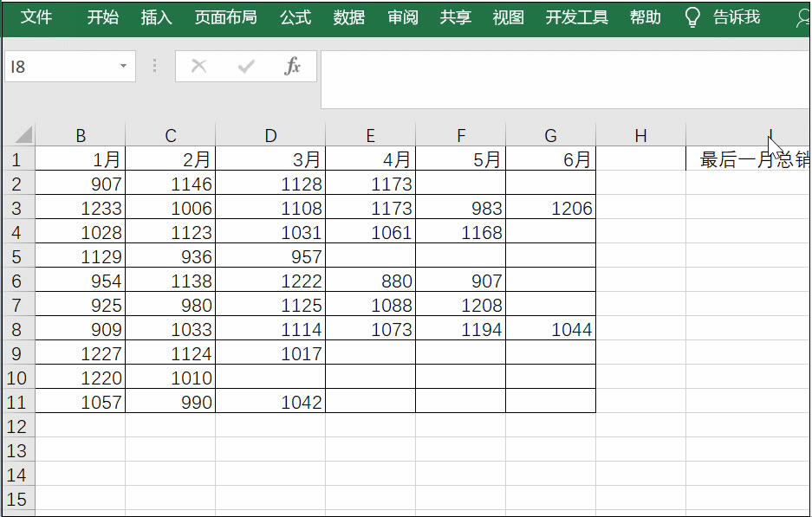
Task: Open the 公式 ribbon tab
Action: 296,16
